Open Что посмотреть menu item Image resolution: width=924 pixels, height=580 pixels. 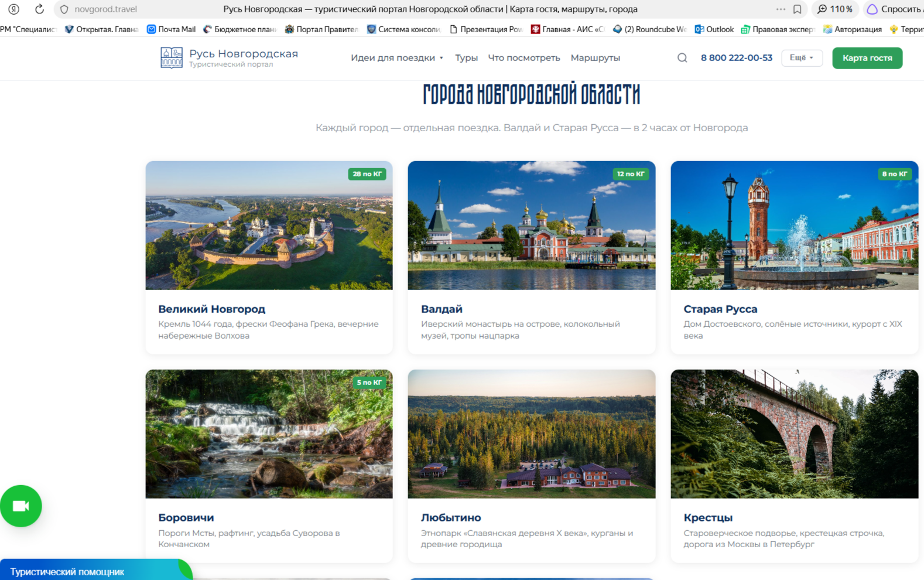pyautogui.click(x=524, y=58)
